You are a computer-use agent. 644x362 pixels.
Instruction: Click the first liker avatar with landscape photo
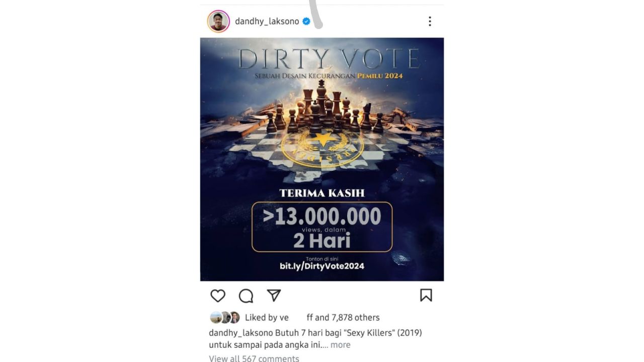216,317
